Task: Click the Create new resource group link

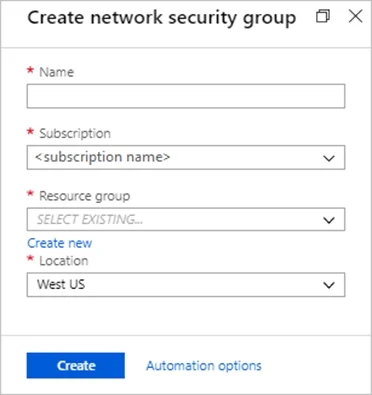Action: [60, 243]
